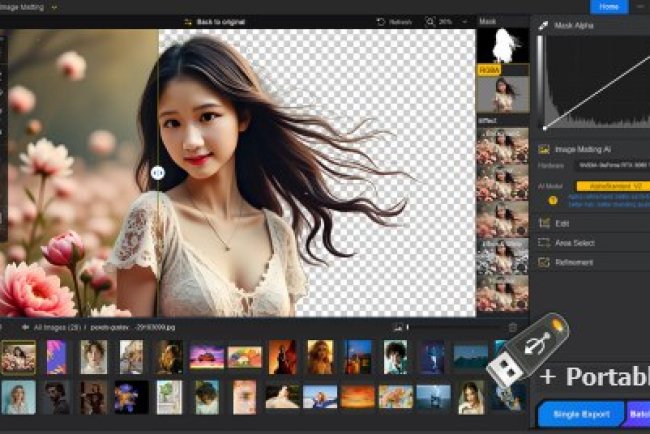This screenshot has height=434, width=650.
Task: Click the All Images (28) breadcrumb
Action: click(x=57, y=327)
